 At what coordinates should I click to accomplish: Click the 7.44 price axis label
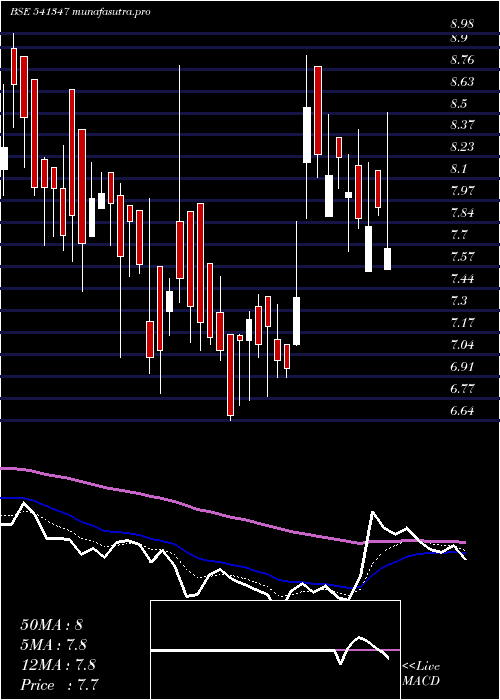coord(462,279)
